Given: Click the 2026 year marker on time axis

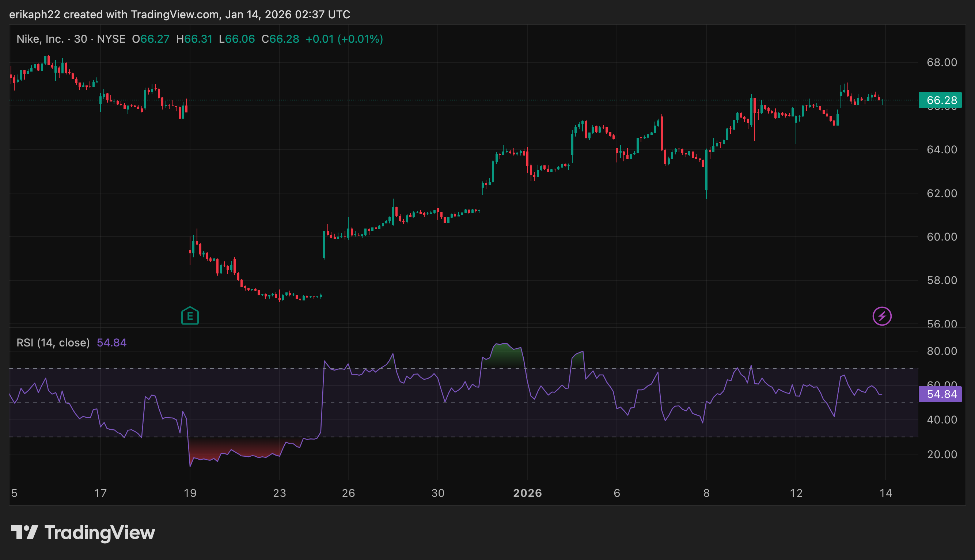Looking at the screenshot, I should coord(527,493).
